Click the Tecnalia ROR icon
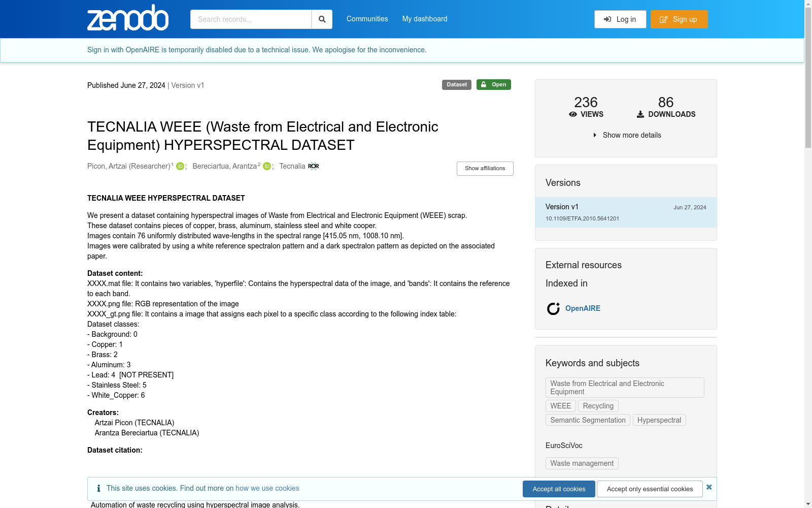 314,166
